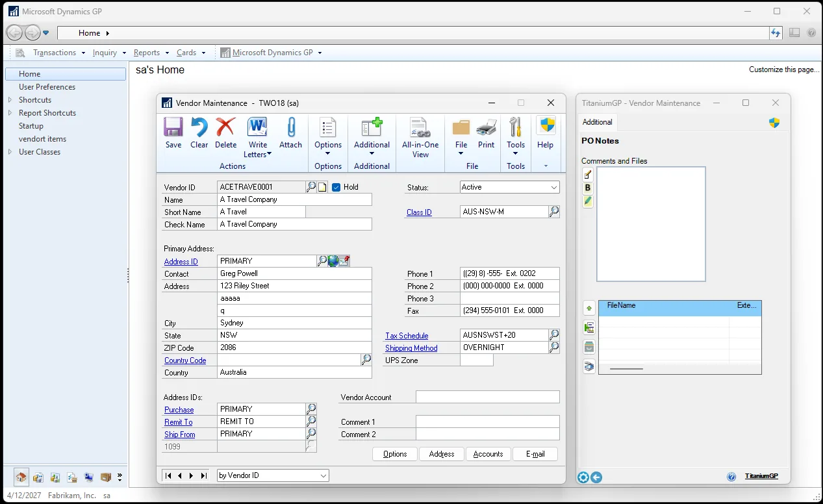
Task: Click the E-mail button
Action: (535, 454)
